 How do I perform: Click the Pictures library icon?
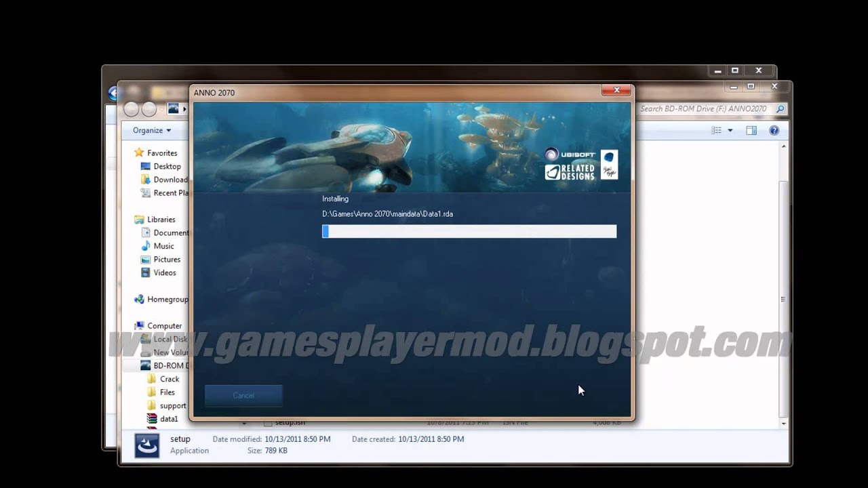(x=145, y=259)
